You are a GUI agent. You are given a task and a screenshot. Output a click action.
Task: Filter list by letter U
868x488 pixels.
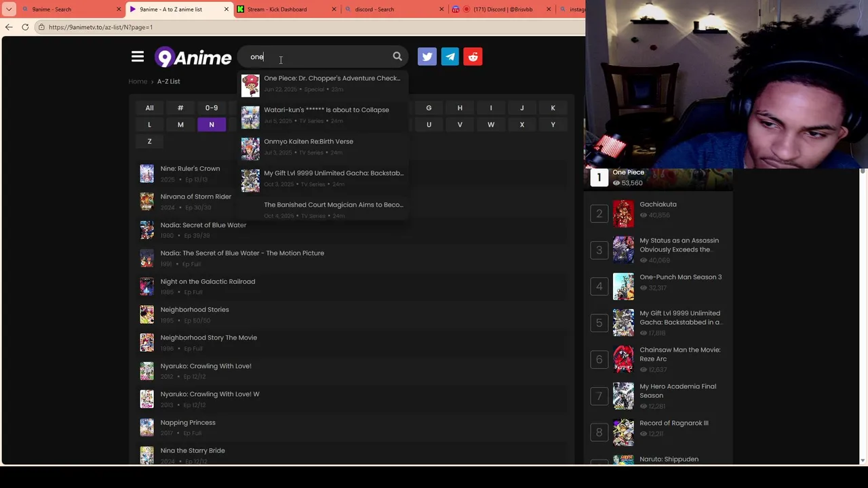coord(429,125)
